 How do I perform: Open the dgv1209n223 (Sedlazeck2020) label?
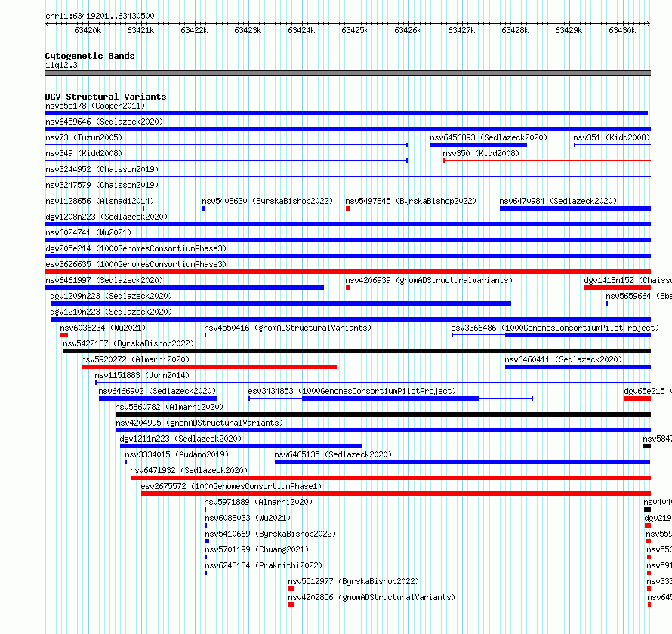[111, 296]
